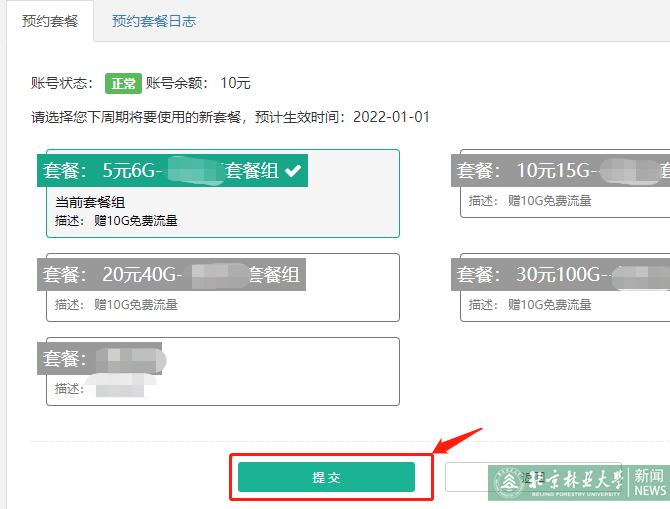This screenshot has width=670, height=509.
Task: Switch to the 预约套餐 tab
Action: coord(49,21)
